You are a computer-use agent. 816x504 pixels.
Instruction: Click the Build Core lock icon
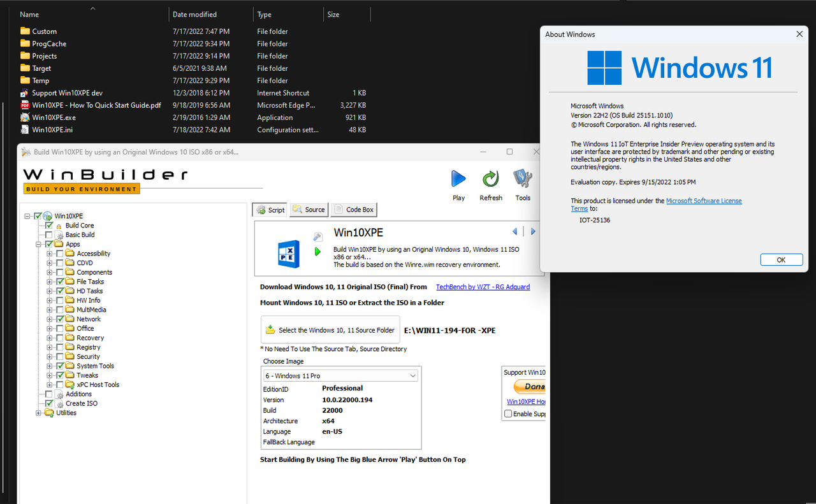(59, 226)
